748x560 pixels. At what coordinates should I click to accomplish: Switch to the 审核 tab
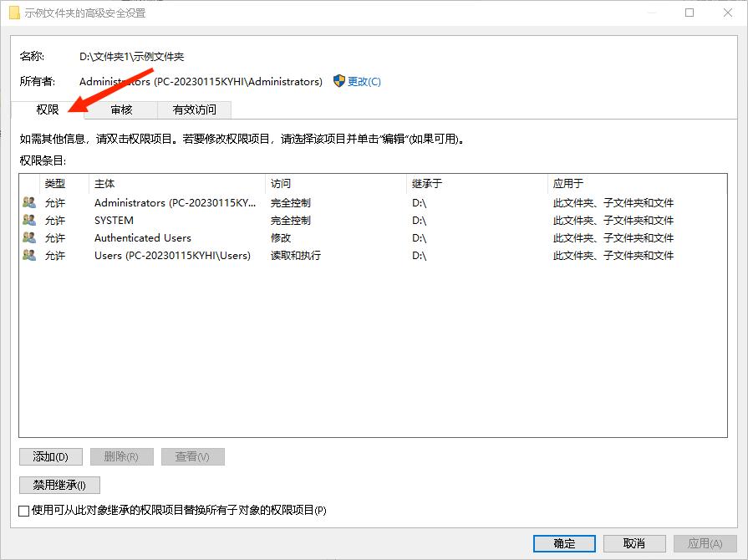121,109
